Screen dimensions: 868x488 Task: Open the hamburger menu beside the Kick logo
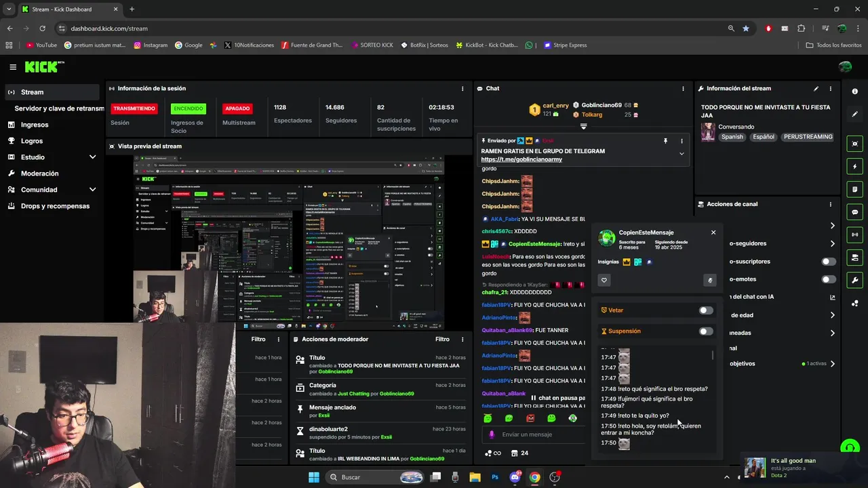pyautogui.click(x=13, y=67)
